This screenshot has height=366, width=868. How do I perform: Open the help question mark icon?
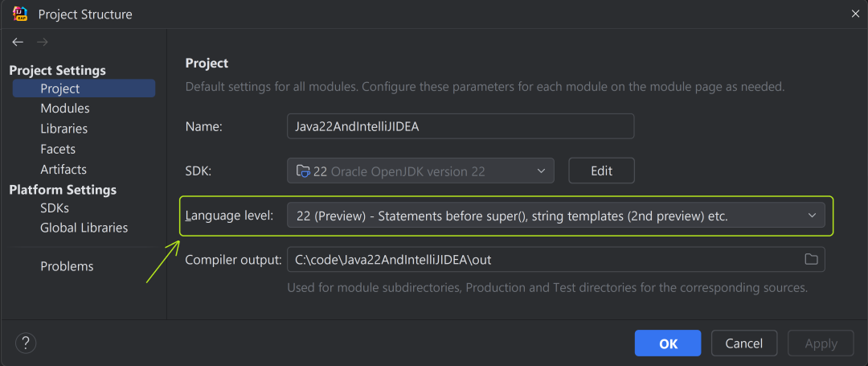pos(26,343)
